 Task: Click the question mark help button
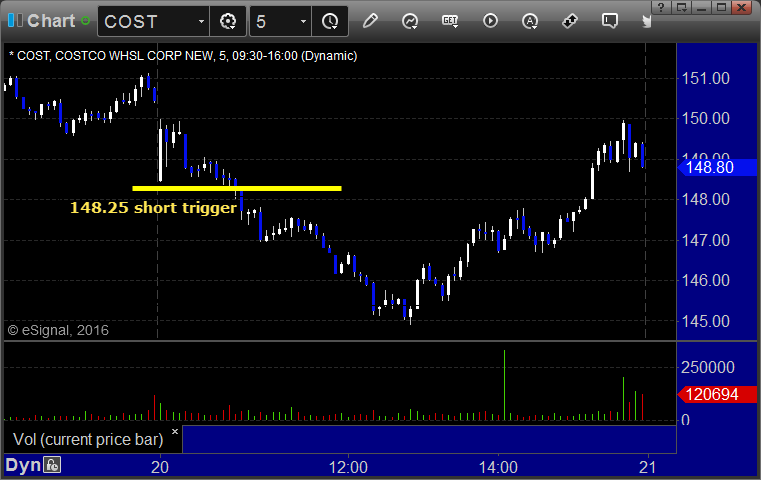(661, 7)
